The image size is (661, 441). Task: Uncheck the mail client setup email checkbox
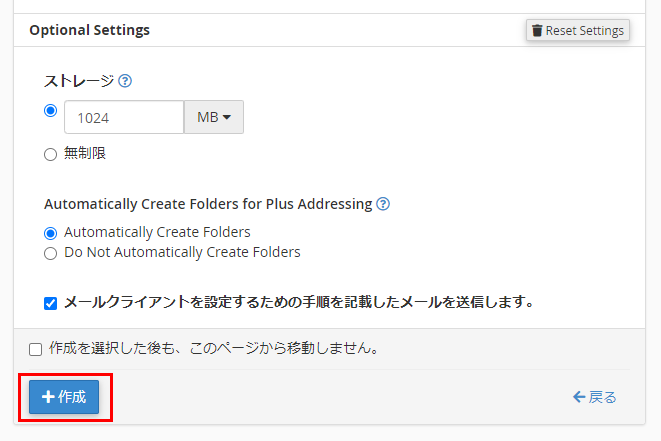(x=51, y=302)
